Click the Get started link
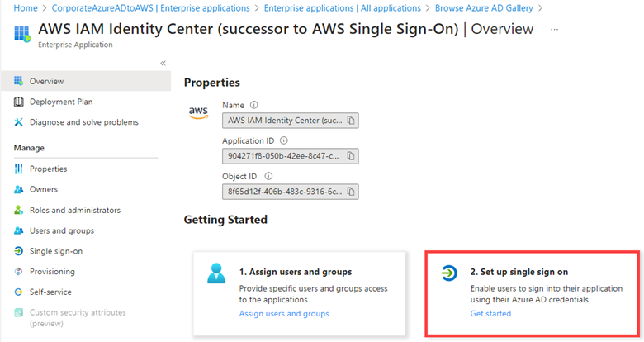The width and height of the screenshot is (644, 342). (490, 314)
